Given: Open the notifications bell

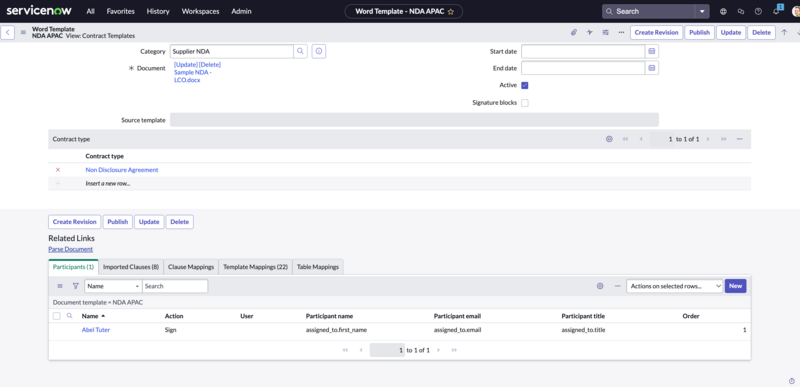Looking at the screenshot, I should (776, 11).
